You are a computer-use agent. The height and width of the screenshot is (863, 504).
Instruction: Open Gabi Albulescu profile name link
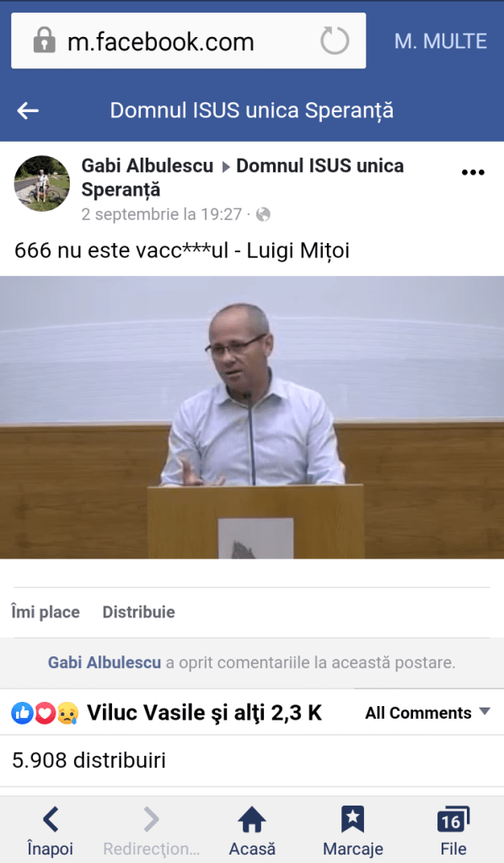(x=147, y=165)
